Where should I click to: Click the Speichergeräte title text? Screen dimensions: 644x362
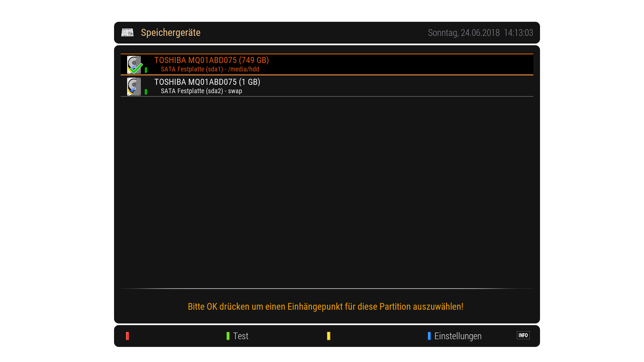tap(170, 33)
